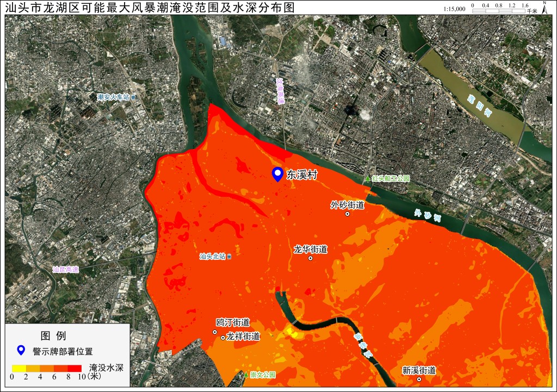Click the 龙祥街道 circle marker
Viewport: 557px width, 392px height.
click(x=223, y=338)
